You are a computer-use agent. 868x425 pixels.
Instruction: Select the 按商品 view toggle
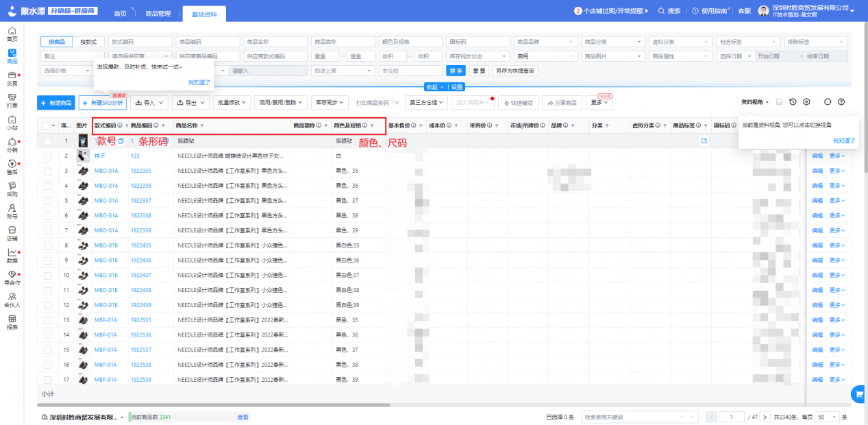pos(58,42)
